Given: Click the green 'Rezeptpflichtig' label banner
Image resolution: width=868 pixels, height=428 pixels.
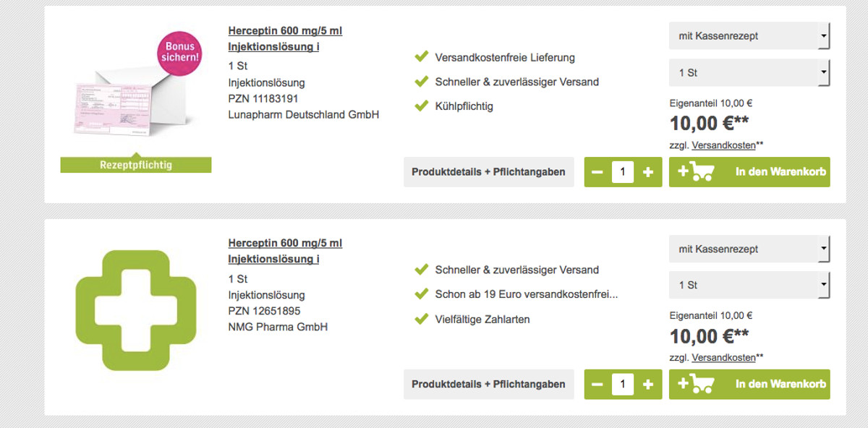Looking at the screenshot, I should tap(136, 165).
